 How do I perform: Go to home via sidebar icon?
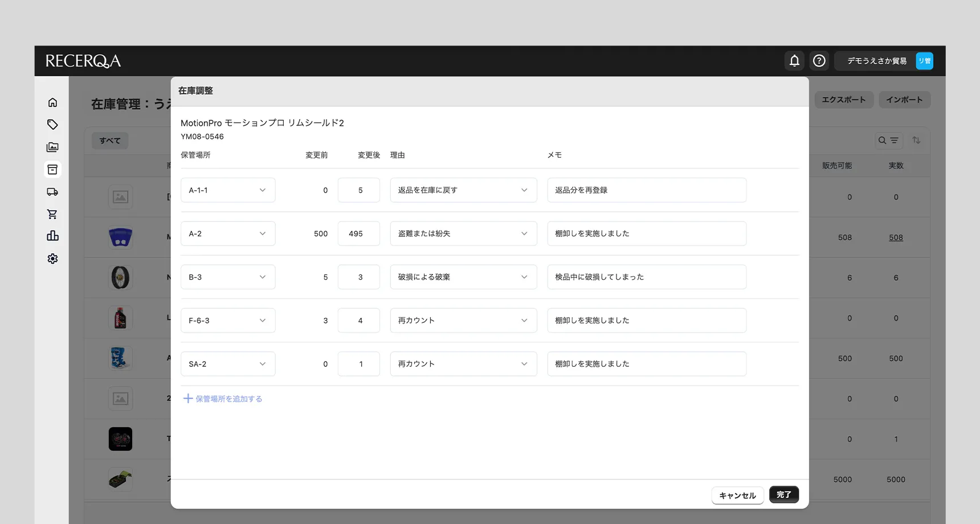52,103
